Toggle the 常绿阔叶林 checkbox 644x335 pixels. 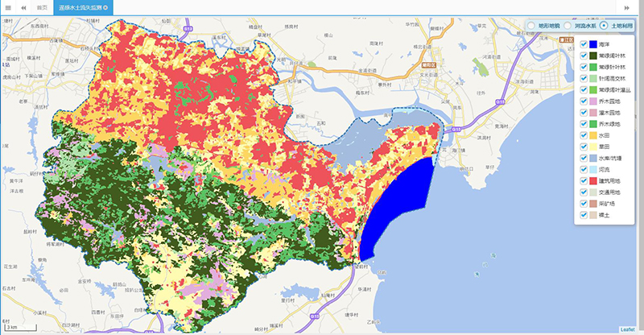(584, 56)
